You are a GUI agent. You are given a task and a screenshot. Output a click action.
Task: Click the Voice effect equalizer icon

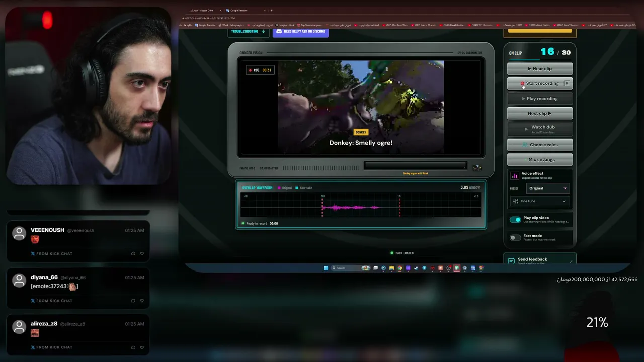pos(514,176)
